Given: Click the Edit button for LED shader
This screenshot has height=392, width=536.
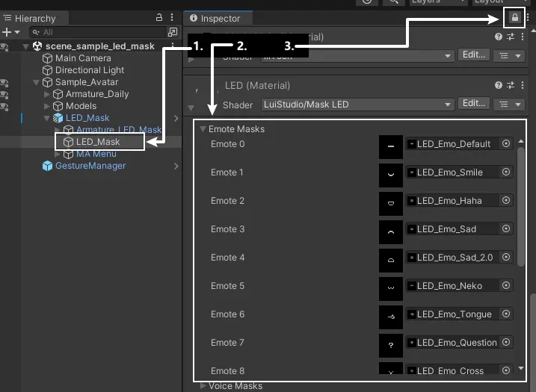Looking at the screenshot, I should point(474,104).
